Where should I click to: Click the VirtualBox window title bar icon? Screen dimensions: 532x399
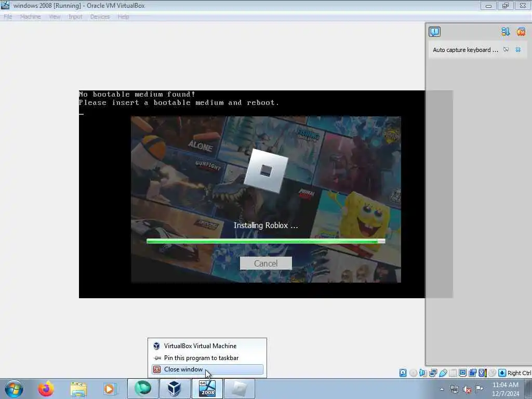pos(5,5)
